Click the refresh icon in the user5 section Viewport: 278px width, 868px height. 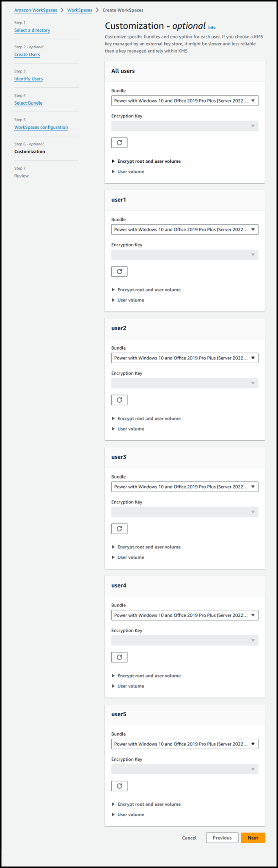click(119, 786)
